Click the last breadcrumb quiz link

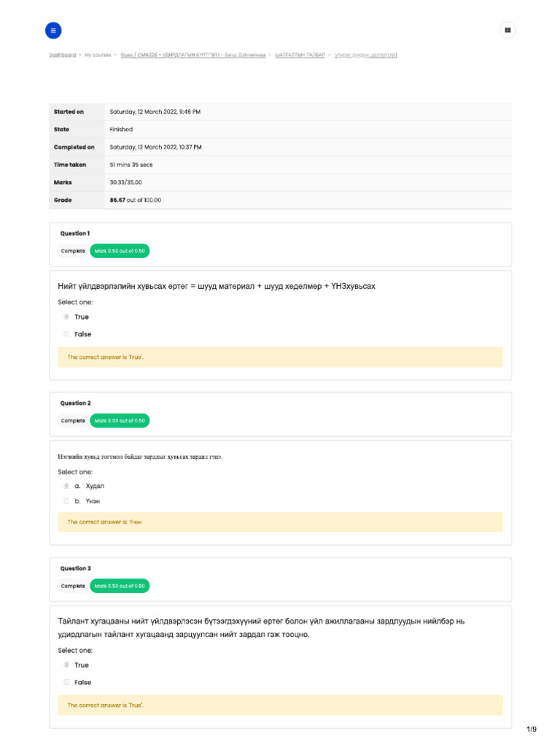coord(365,55)
